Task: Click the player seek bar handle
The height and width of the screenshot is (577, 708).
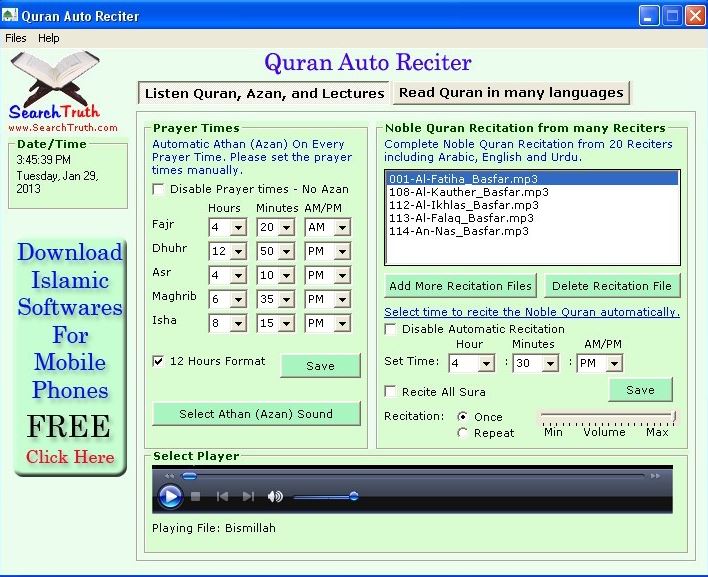Action: tap(189, 476)
